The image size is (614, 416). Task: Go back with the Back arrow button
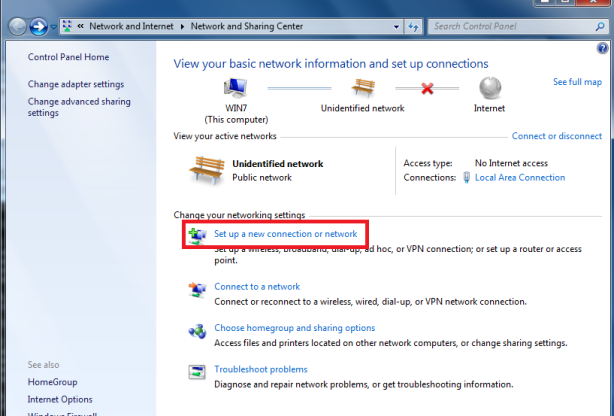pos(17,27)
